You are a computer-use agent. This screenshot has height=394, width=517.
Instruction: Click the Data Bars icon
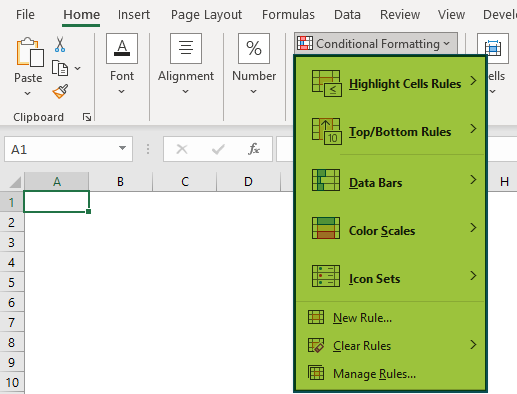click(x=326, y=180)
